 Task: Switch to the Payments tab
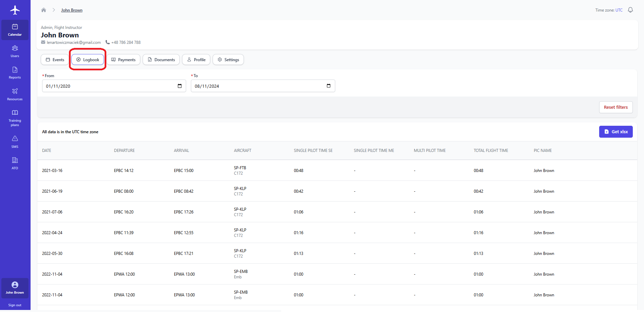tap(123, 59)
